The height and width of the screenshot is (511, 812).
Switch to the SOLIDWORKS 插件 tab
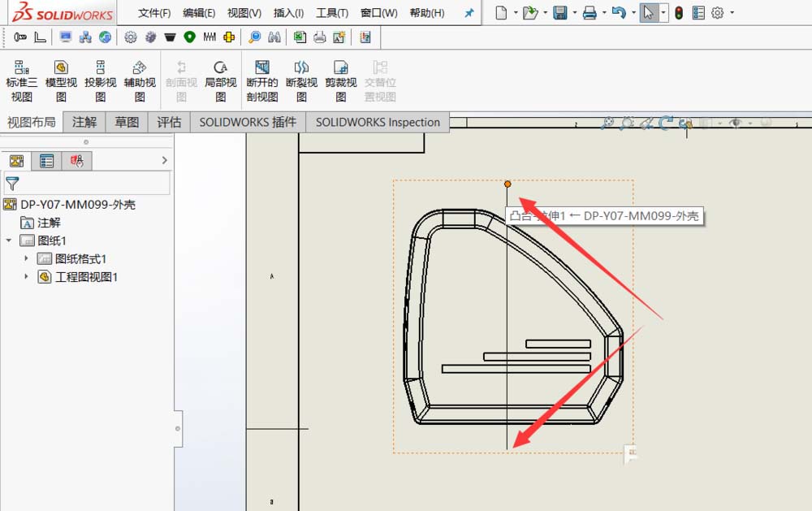(x=248, y=123)
